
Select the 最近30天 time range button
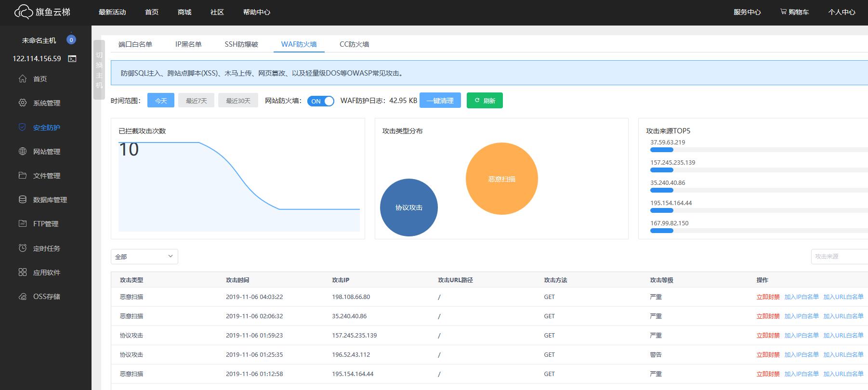coord(238,100)
